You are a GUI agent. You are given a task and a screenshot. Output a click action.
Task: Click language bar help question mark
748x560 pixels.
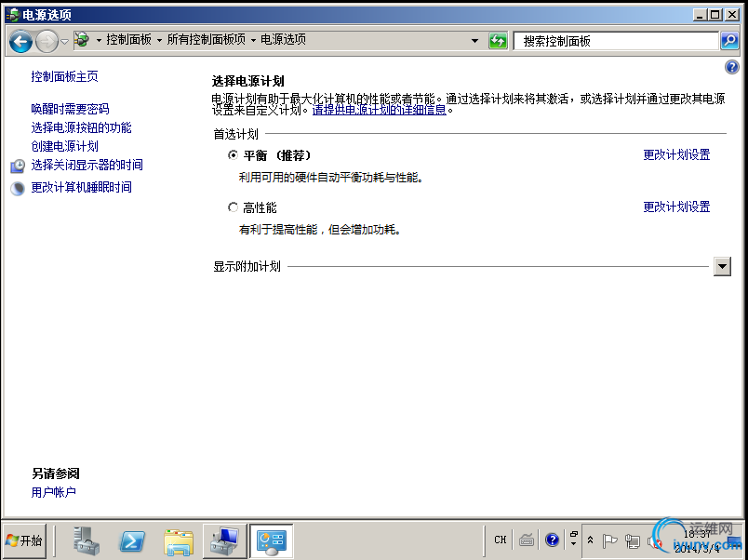coord(552,540)
